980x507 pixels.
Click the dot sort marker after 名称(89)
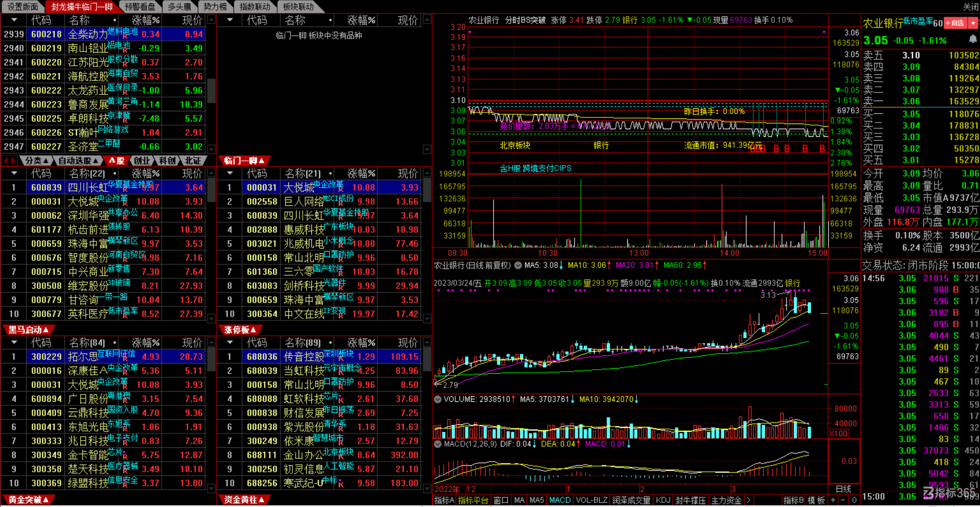pyautogui.click(x=330, y=343)
